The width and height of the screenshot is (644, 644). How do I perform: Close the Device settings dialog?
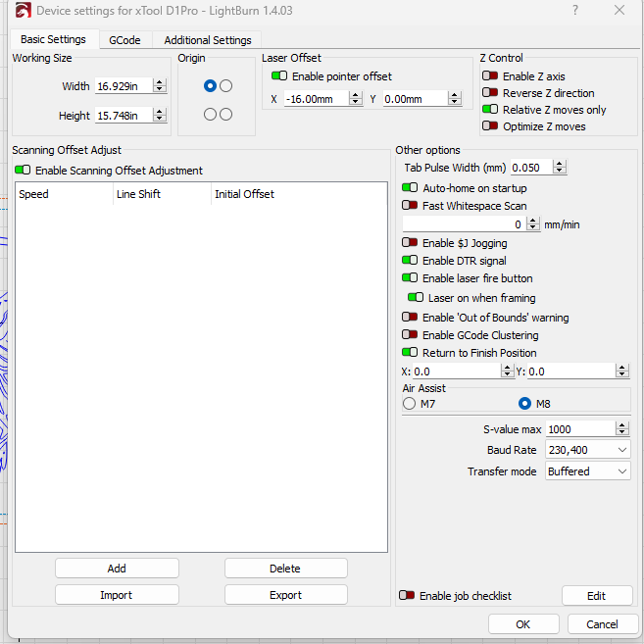pyautogui.click(x=619, y=10)
